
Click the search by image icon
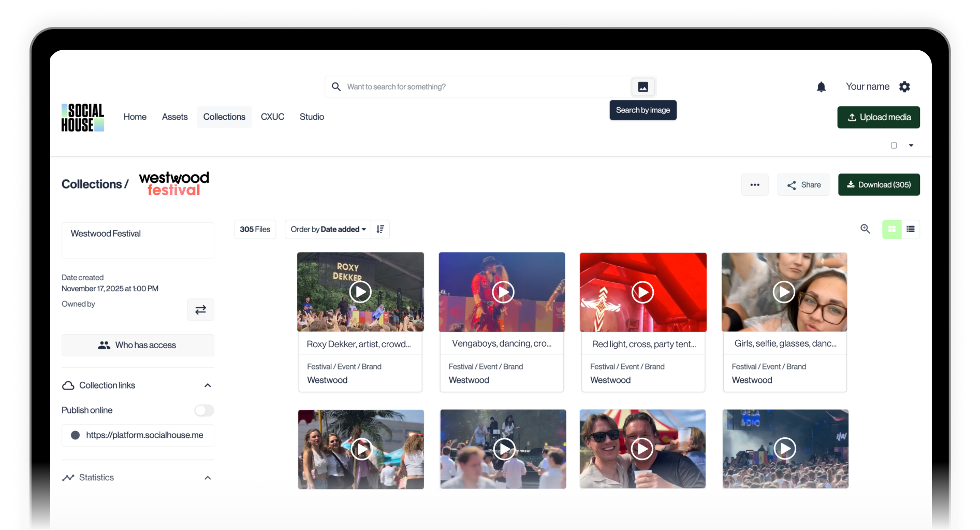642,87
